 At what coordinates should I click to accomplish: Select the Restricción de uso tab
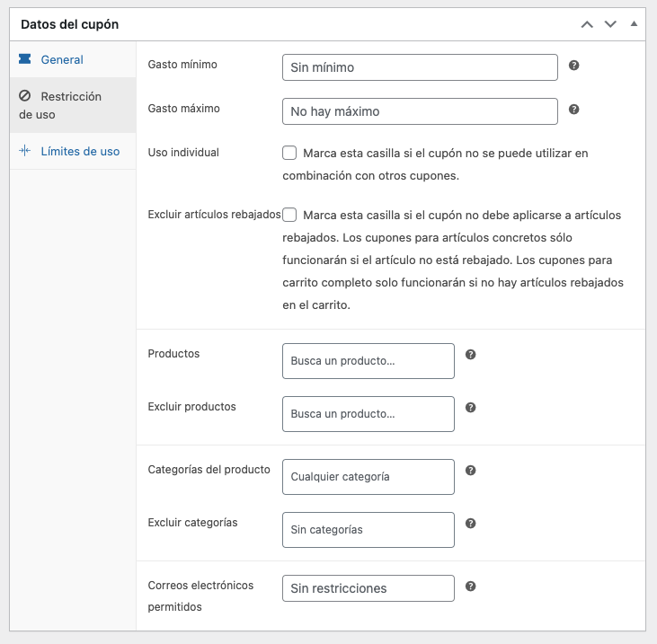coord(70,105)
